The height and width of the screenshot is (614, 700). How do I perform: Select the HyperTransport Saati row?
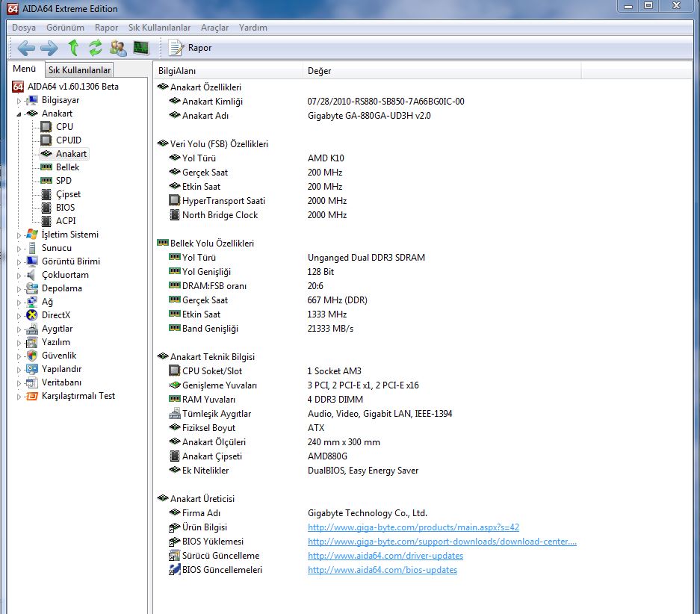[258, 201]
